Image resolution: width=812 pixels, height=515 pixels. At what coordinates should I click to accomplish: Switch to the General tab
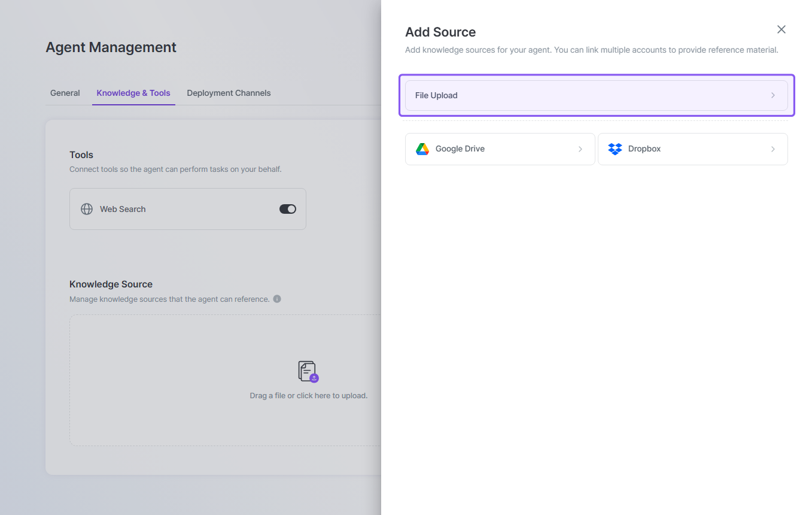pyautogui.click(x=65, y=93)
